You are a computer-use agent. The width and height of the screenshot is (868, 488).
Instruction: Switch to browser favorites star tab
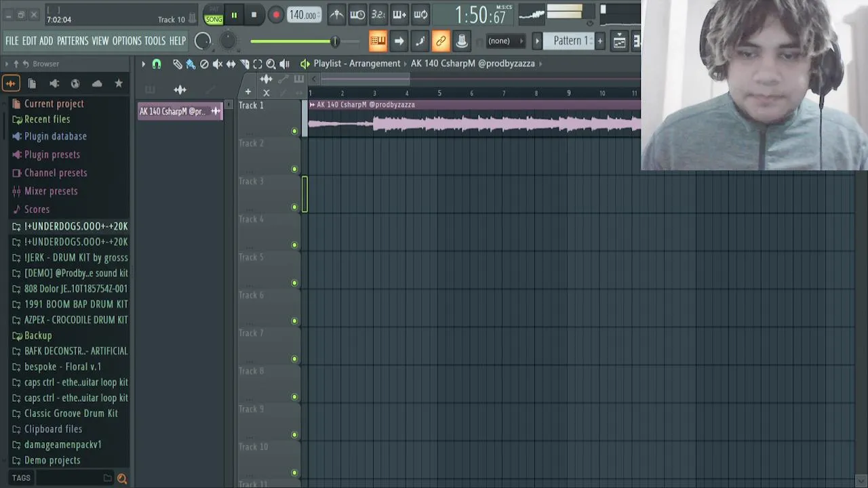(119, 83)
